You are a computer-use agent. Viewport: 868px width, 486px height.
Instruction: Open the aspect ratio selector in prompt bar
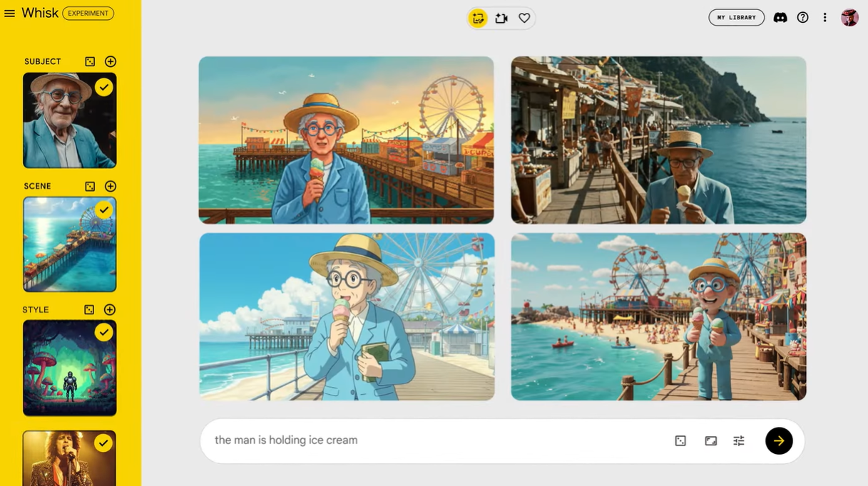[710, 441]
